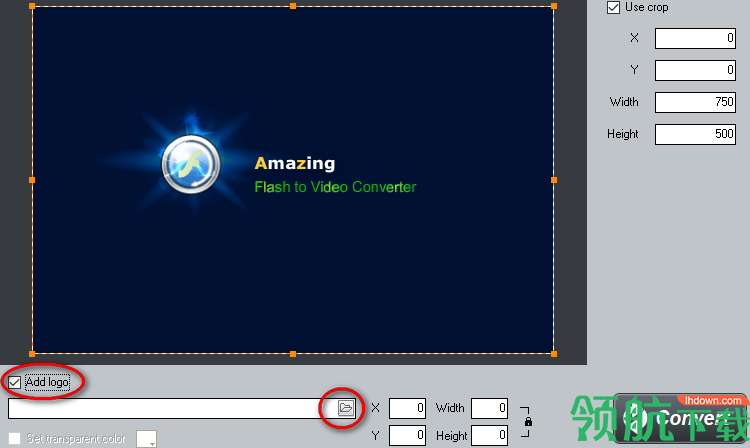The width and height of the screenshot is (750, 448).
Task: Click the top-left crop handle
Action: (32, 6)
